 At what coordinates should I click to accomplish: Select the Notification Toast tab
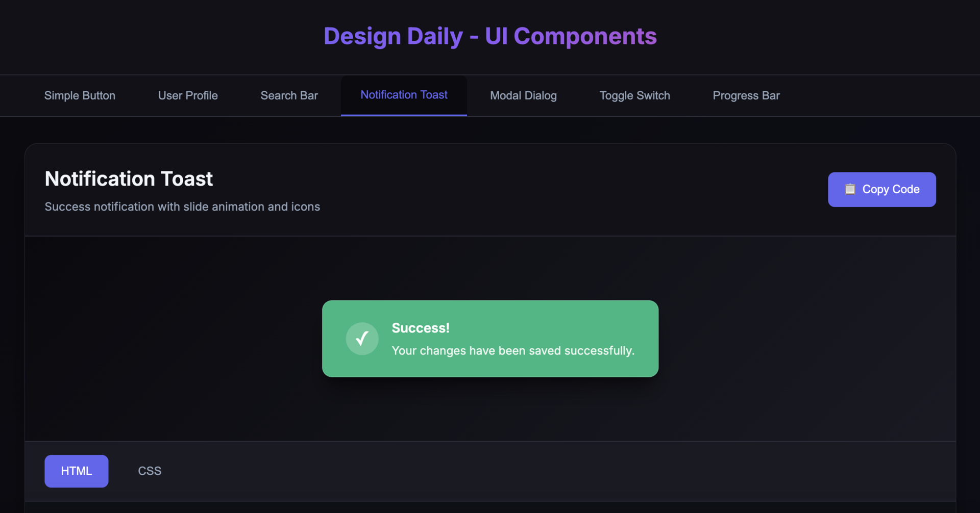point(404,95)
